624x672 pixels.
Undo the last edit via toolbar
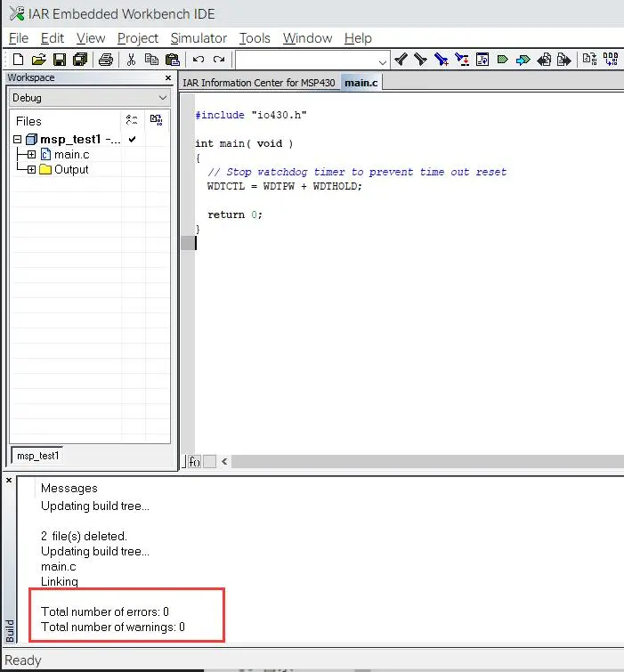pos(199,60)
